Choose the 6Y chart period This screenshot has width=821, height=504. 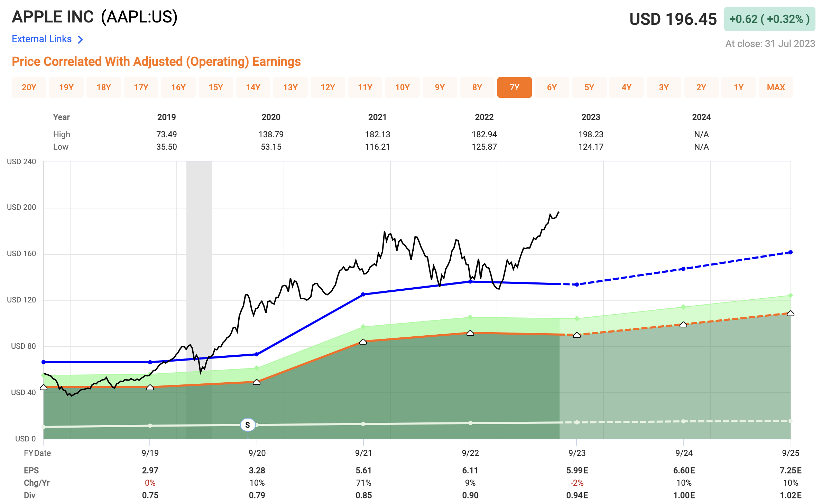tap(552, 87)
